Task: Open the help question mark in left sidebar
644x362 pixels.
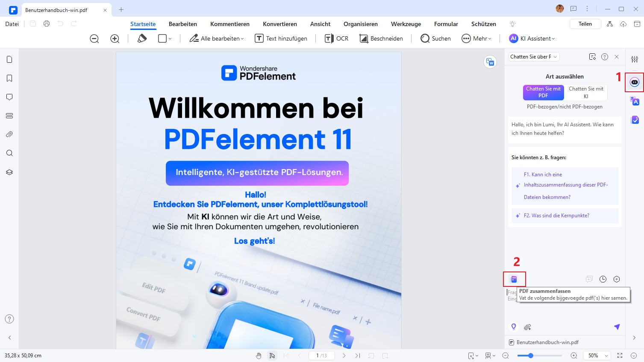Action: [x=9, y=319]
